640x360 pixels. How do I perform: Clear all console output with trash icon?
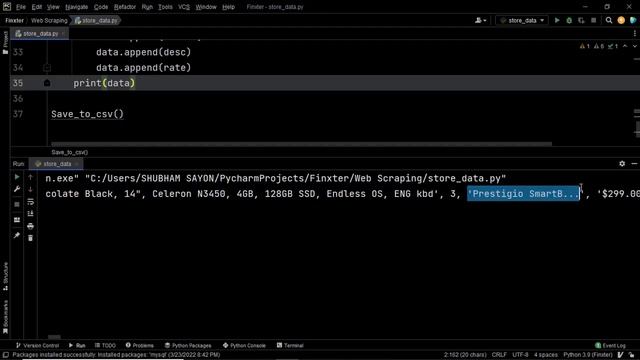31,238
